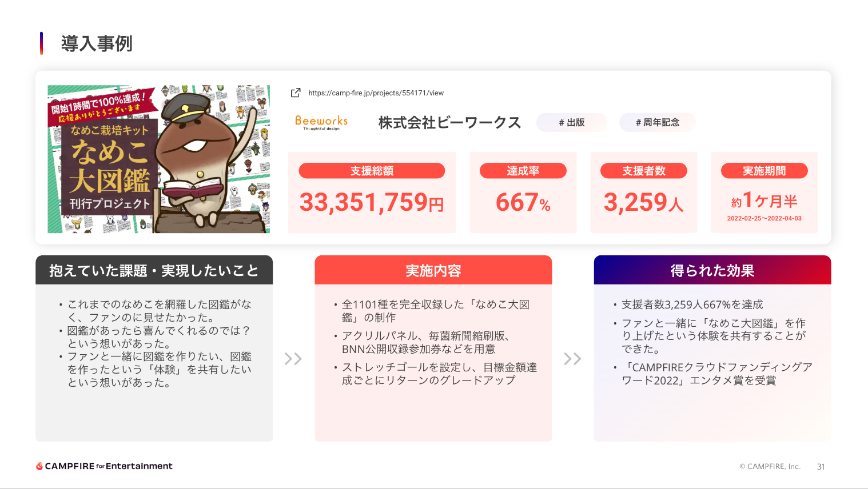Click the 達成率 red label pill
Viewport: 868px width, 489px height.
[523, 171]
